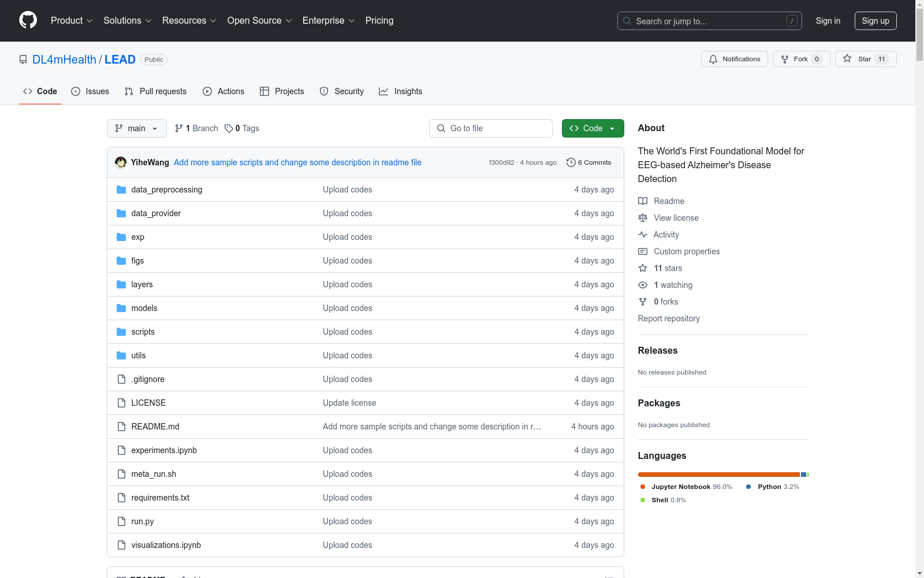924x578 pixels.
Task: Open the main branch selector dropdown
Action: (x=137, y=128)
